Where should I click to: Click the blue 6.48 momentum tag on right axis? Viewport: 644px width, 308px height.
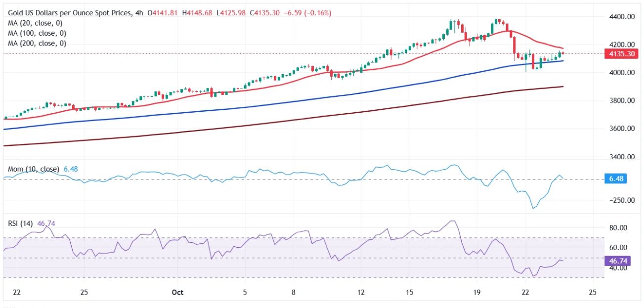[616, 179]
